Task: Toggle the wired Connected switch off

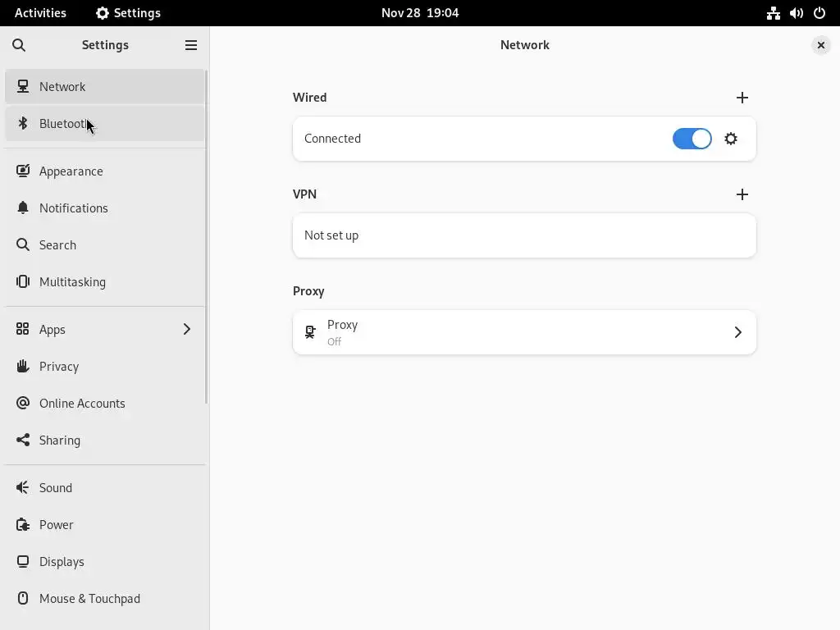Action: 692,139
